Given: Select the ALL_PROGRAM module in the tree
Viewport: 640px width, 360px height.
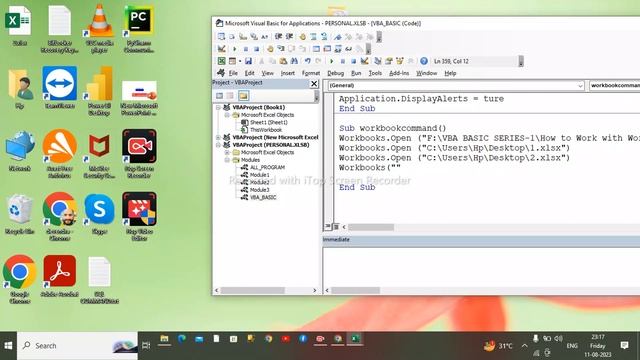Looking at the screenshot, I should [x=267, y=167].
